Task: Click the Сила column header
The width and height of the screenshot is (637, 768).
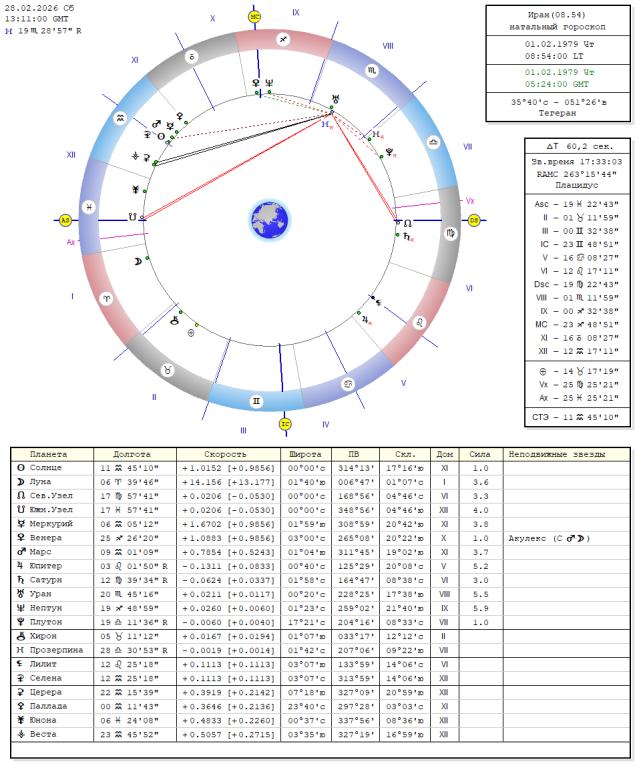Action: point(480,454)
